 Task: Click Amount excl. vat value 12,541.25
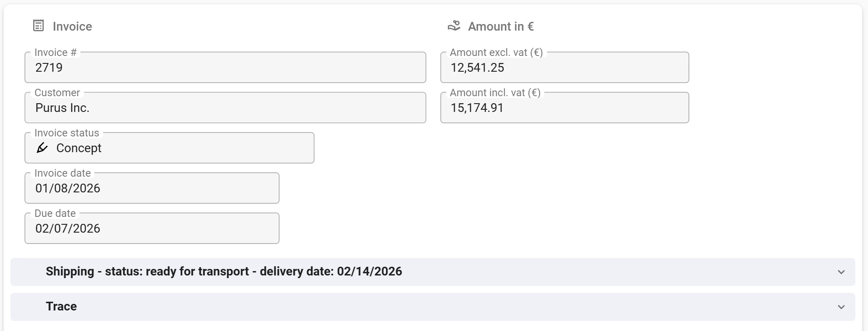(477, 68)
